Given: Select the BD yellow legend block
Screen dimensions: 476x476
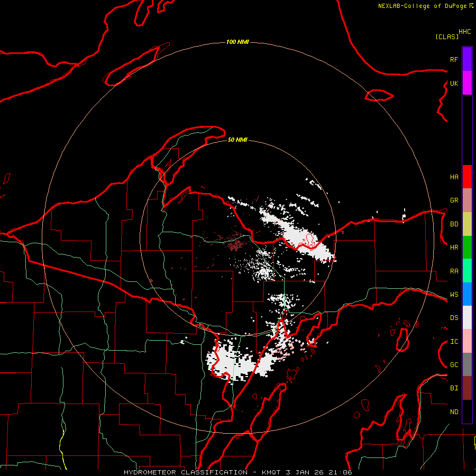Looking at the screenshot, I should click(x=467, y=224).
